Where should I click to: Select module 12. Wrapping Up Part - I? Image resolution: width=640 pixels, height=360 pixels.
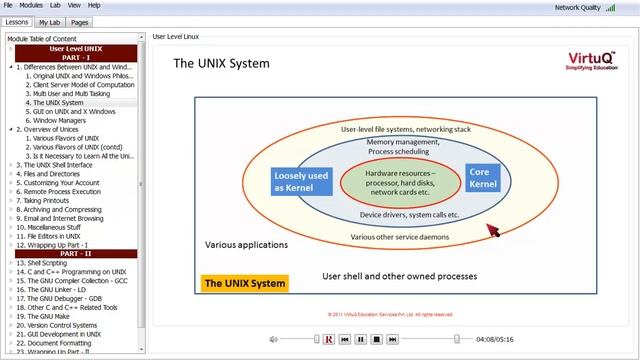click(x=52, y=245)
